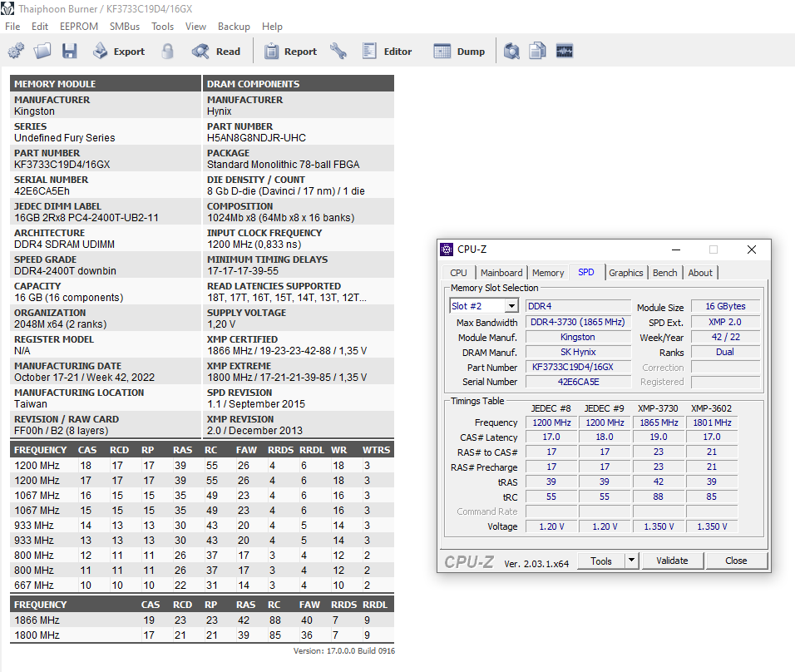This screenshot has height=672, width=795.
Task: Click the MEMORY MODULE section header
Action: pos(106,84)
